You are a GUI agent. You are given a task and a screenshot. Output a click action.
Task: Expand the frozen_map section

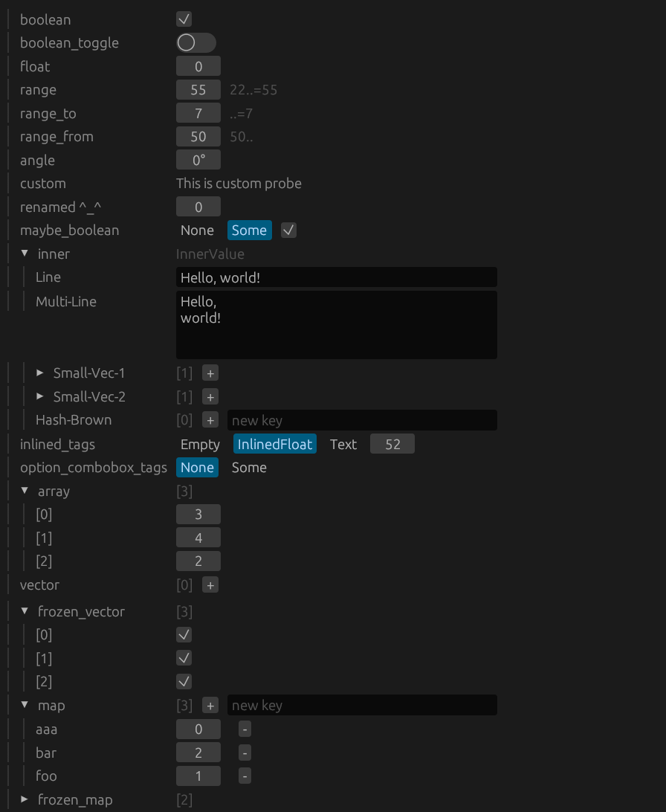(25, 800)
